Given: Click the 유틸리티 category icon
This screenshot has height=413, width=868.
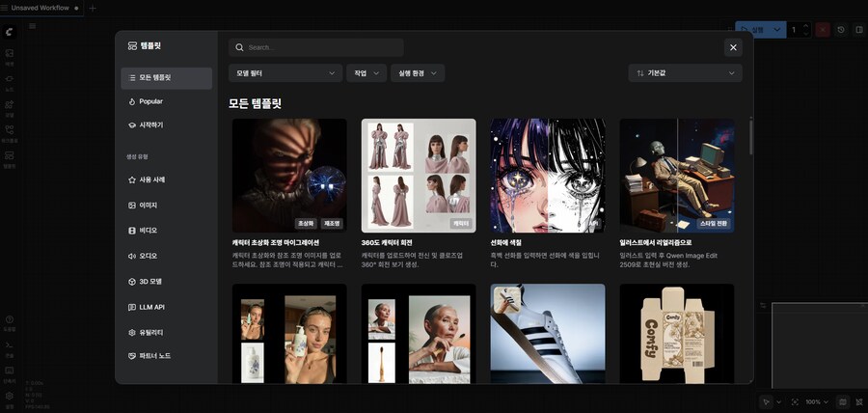Looking at the screenshot, I should [132, 332].
